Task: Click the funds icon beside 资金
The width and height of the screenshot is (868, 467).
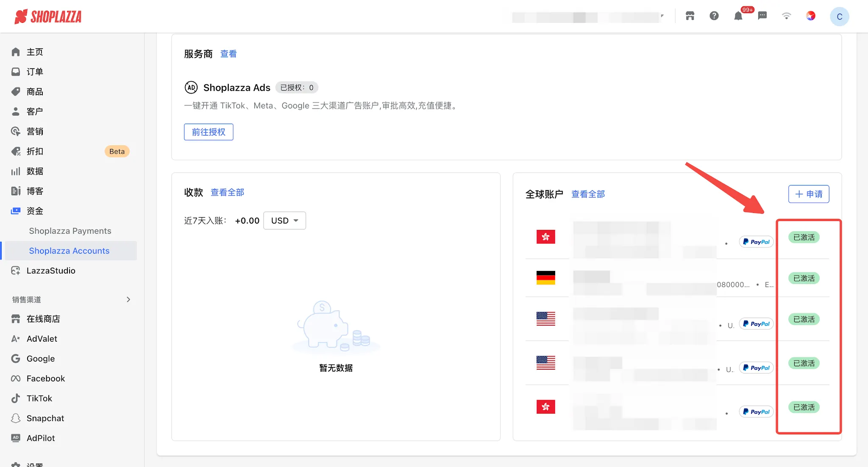Action: (16, 211)
